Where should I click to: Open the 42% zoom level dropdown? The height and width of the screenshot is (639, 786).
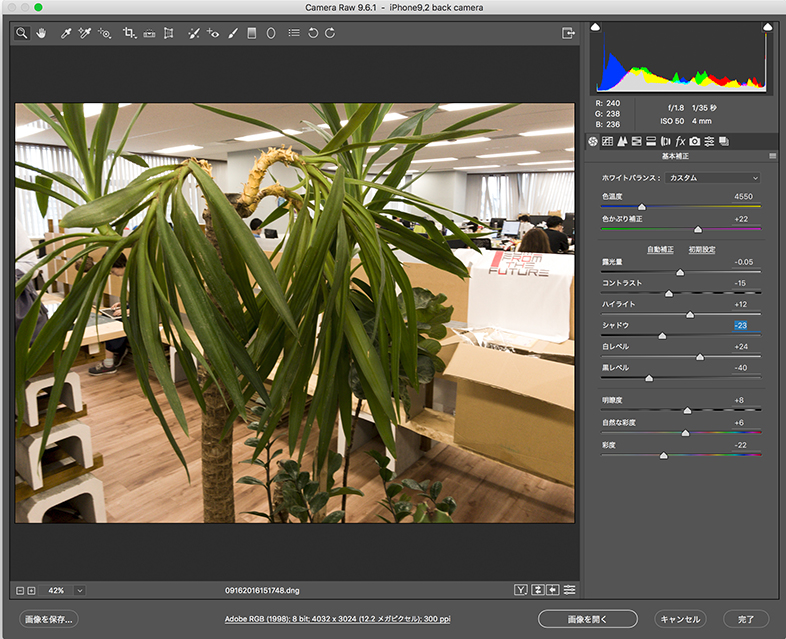(80, 590)
